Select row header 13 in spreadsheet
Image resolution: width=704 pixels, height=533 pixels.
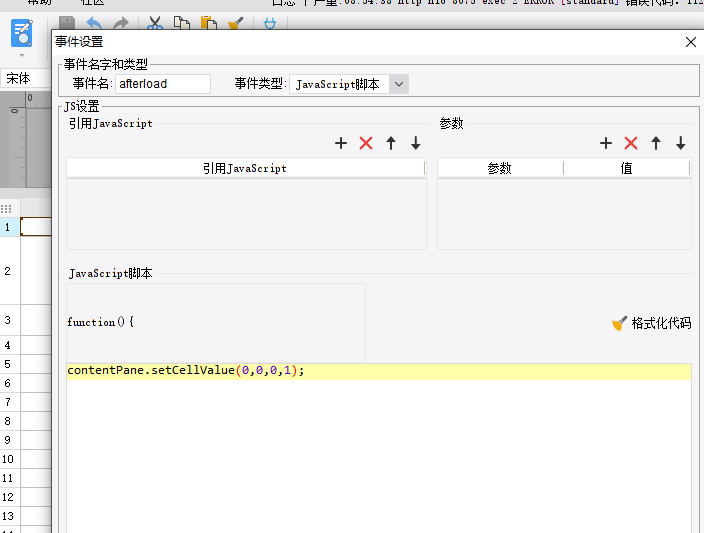9,516
